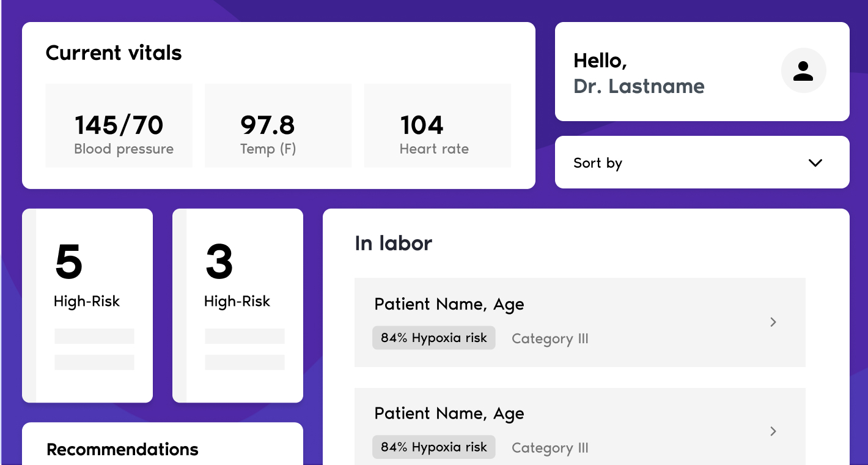Click second patient's Category III label
868x465 pixels.
click(550, 448)
